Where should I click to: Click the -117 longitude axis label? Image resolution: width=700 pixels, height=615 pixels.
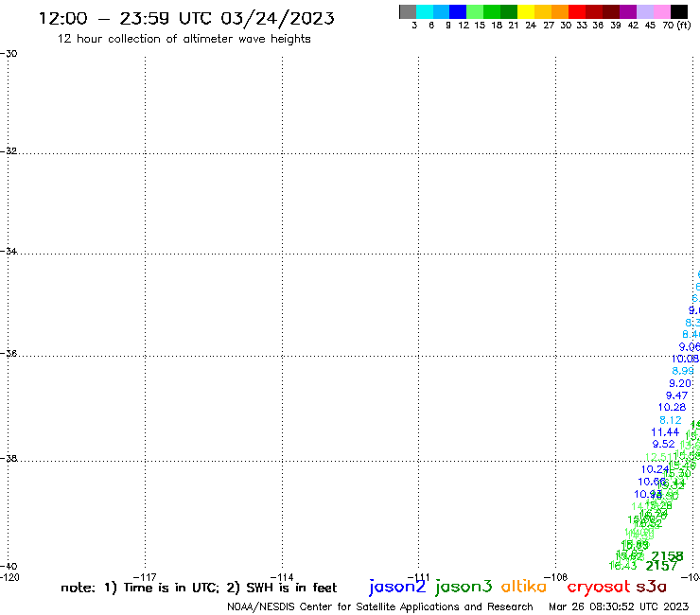pos(145,577)
